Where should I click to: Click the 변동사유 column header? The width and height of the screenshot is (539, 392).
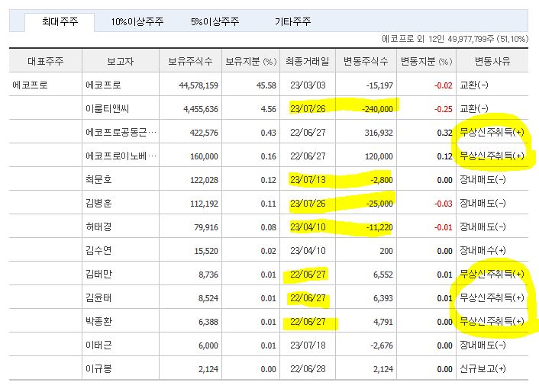click(492, 61)
